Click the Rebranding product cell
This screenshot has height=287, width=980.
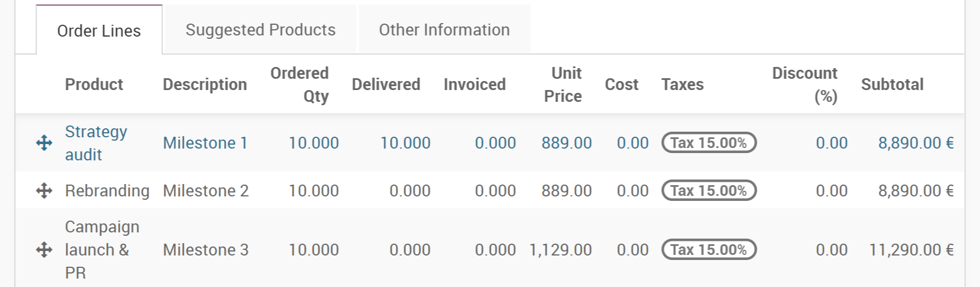pos(107,191)
